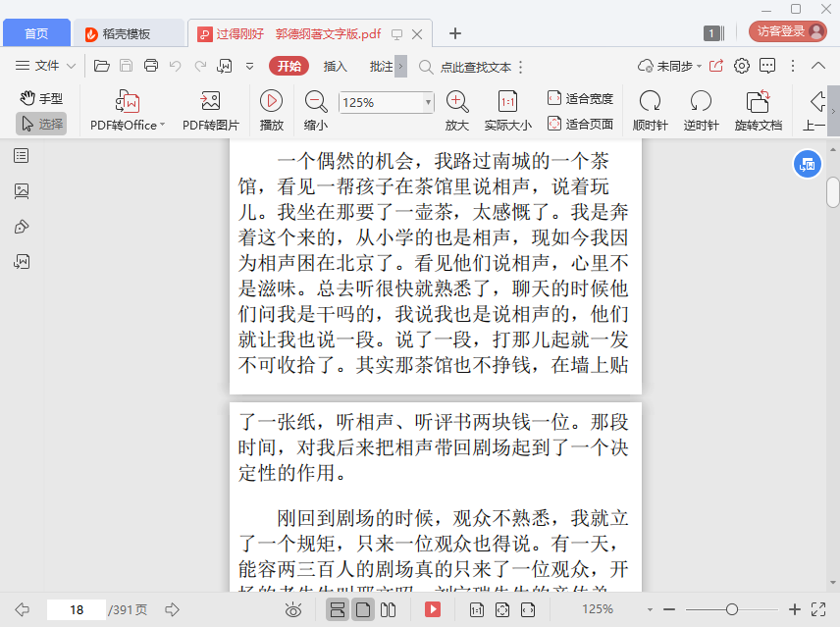Zoom out using 缩小

[316, 111]
